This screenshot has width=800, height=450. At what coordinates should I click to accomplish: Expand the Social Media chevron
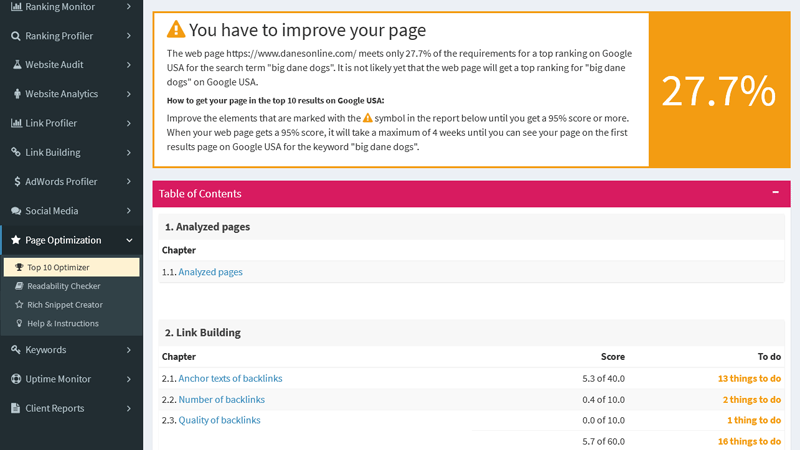129,211
